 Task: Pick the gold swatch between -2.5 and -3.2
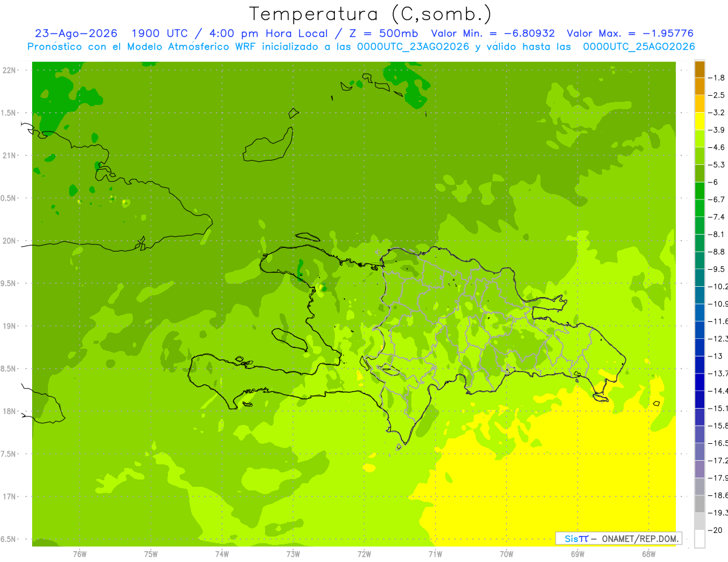[x=699, y=104]
